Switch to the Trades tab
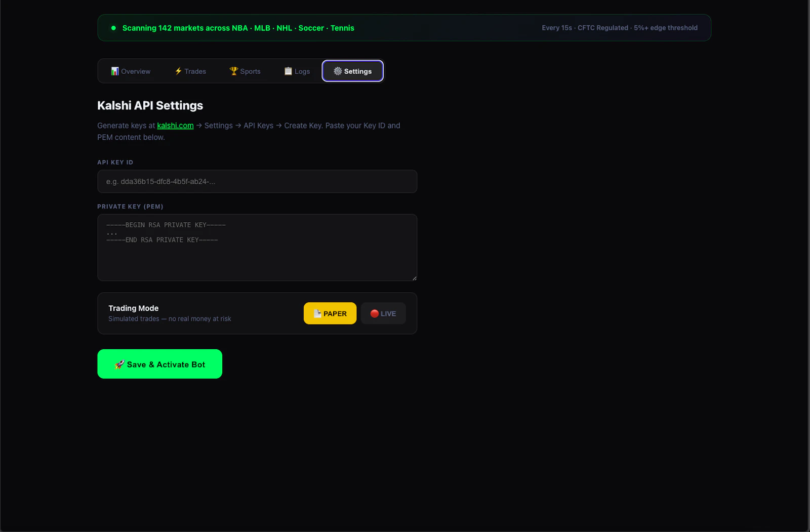 pos(190,71)
